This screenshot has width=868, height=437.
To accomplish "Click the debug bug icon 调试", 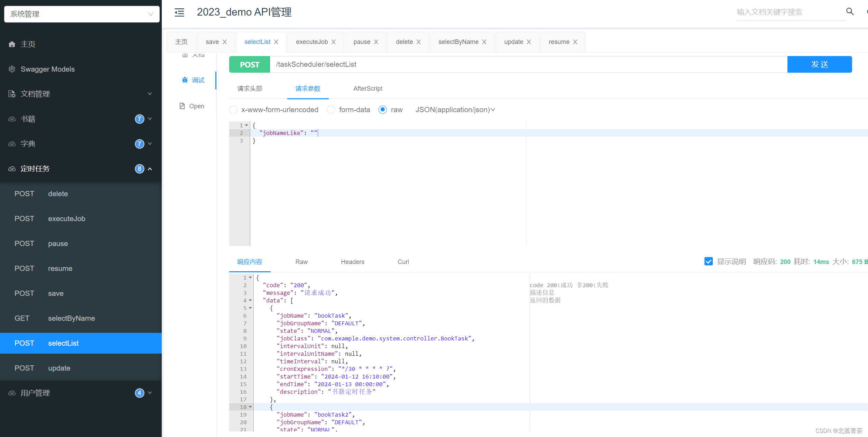I will pos(185,80).
